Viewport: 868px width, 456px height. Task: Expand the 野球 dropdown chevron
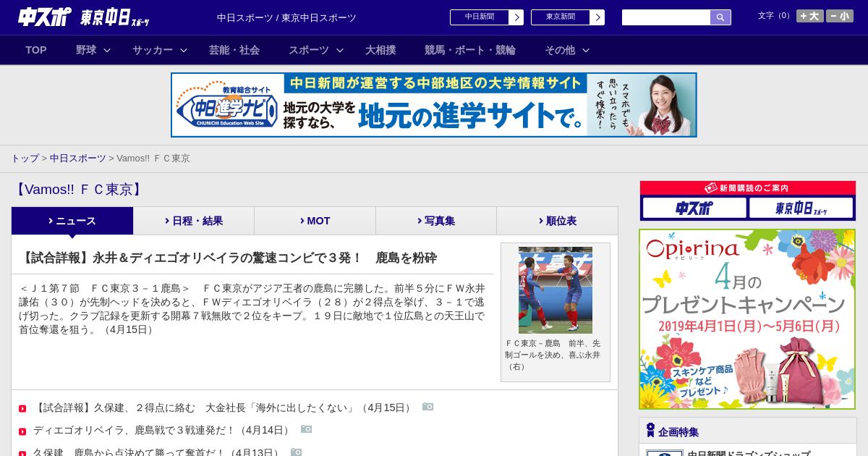click(107, 50)
